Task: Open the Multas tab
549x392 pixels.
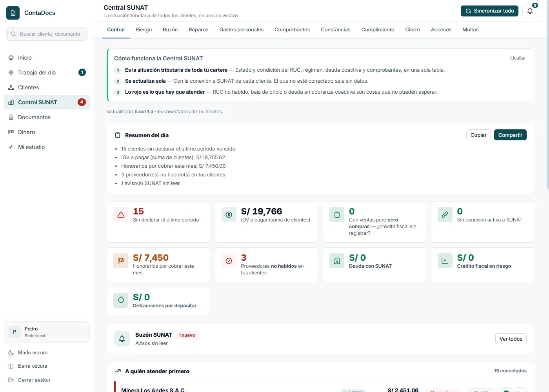Action: 471,30
